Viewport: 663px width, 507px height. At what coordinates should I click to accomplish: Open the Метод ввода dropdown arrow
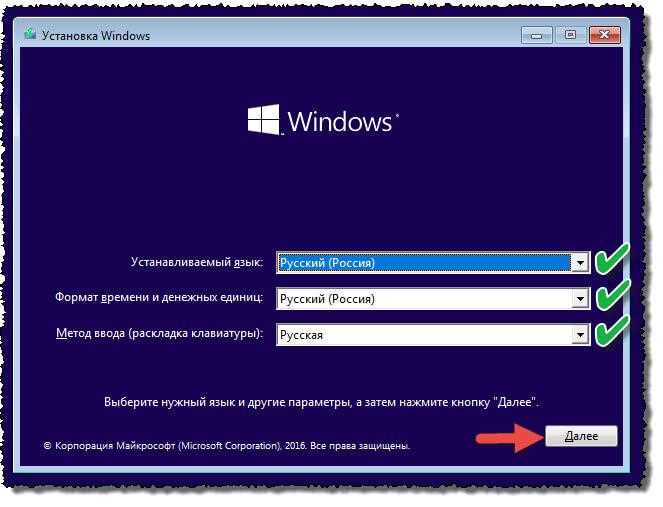(580, 335)
